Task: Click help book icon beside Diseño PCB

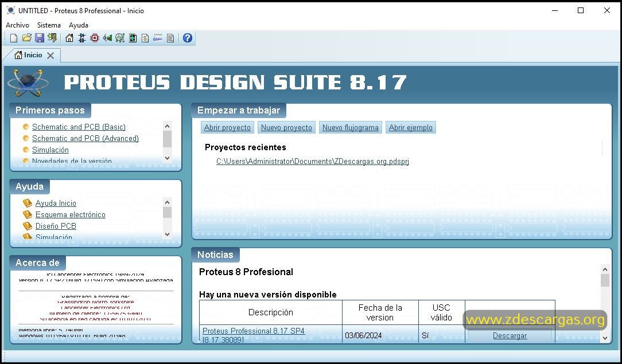Action: [x=28, y=226]
